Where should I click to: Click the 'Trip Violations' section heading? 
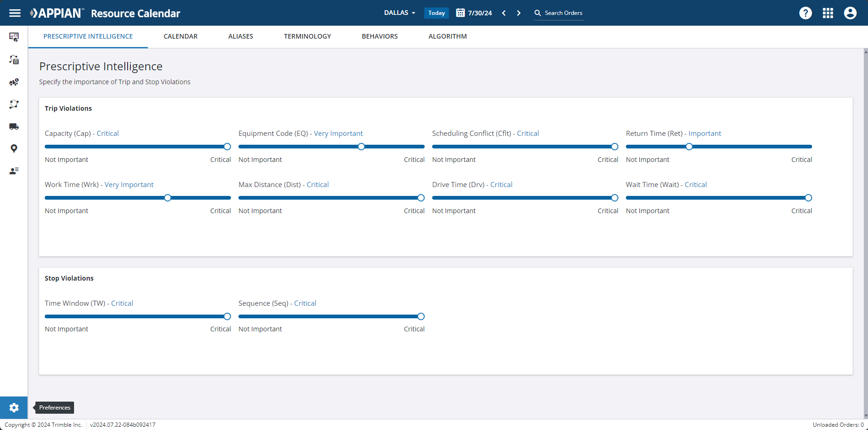(x=68, y=108)
